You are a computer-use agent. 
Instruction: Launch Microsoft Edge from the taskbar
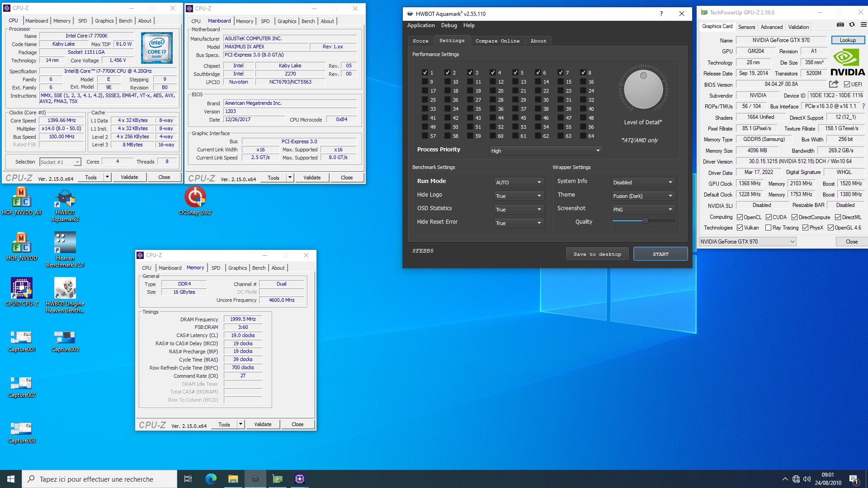coord(211,479)
